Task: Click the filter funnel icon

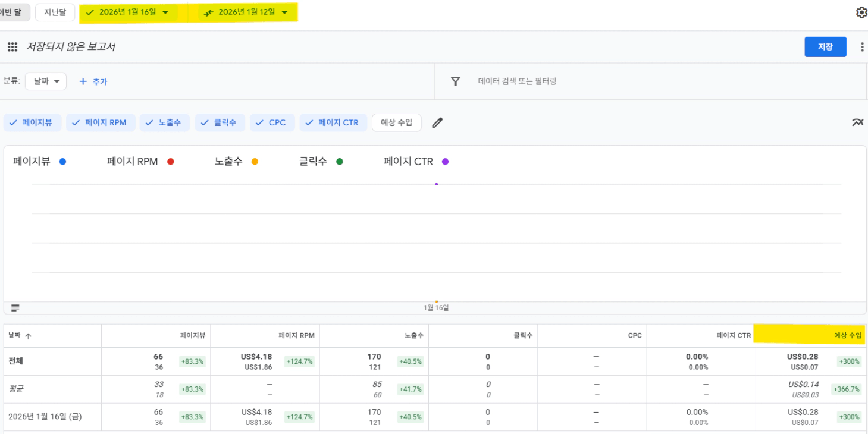Action: tap(455, 81)
